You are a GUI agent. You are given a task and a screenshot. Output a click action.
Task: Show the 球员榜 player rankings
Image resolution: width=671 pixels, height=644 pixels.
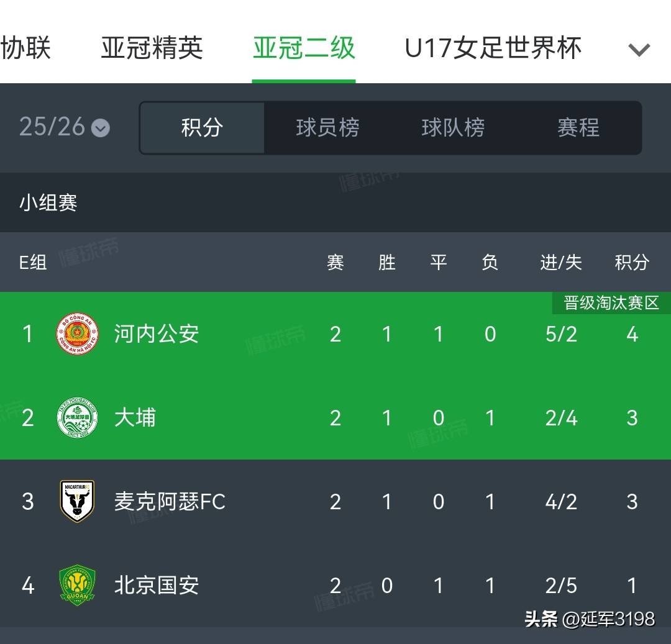[x=327, y=128]
